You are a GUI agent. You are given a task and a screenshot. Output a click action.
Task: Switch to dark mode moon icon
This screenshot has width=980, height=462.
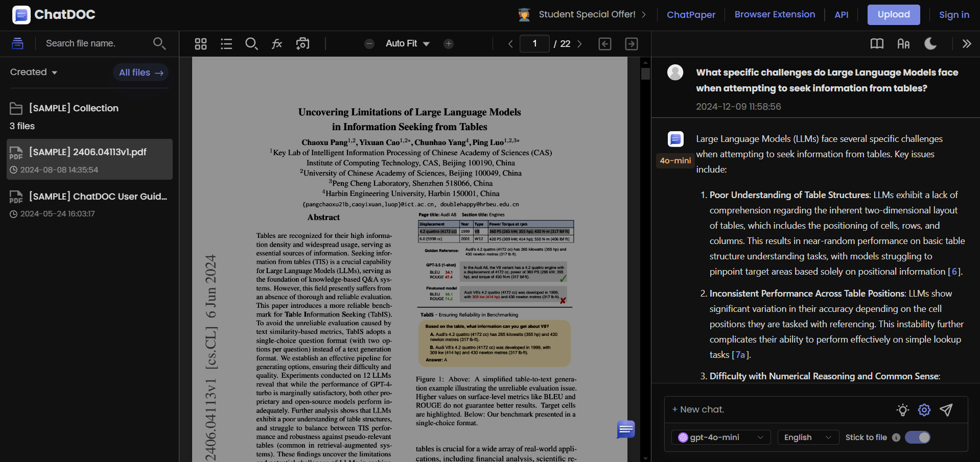[930, 44]
